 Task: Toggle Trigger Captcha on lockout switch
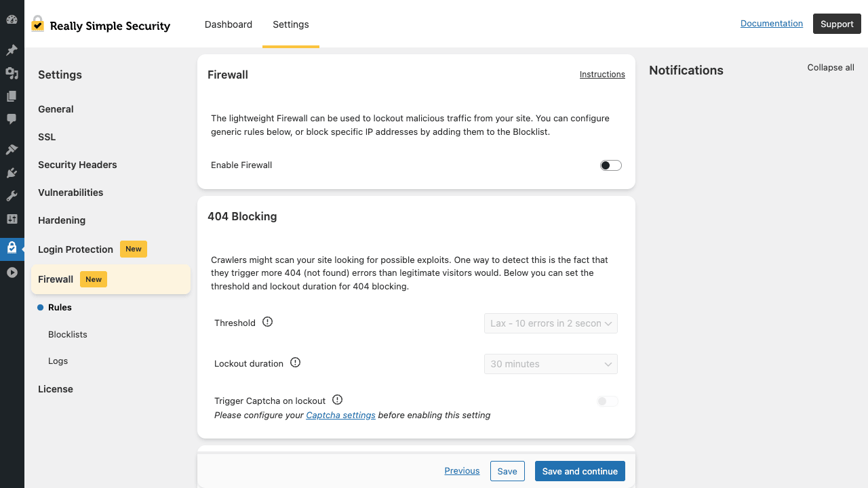click(x=608, y=401)
